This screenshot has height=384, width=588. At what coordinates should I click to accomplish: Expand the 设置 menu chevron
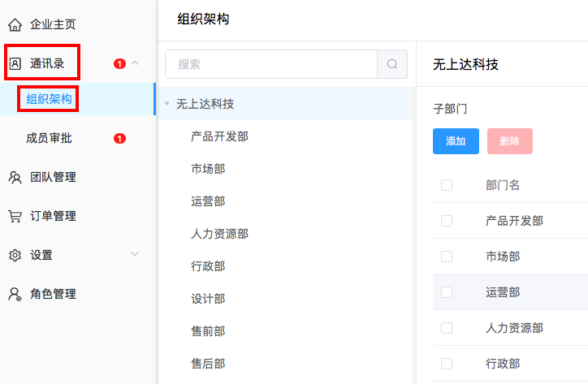(136, 255)
